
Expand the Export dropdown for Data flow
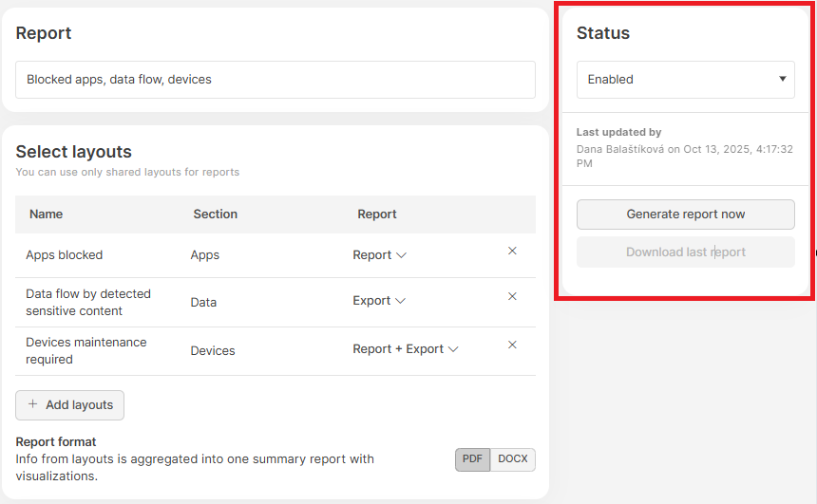point(379,301)
